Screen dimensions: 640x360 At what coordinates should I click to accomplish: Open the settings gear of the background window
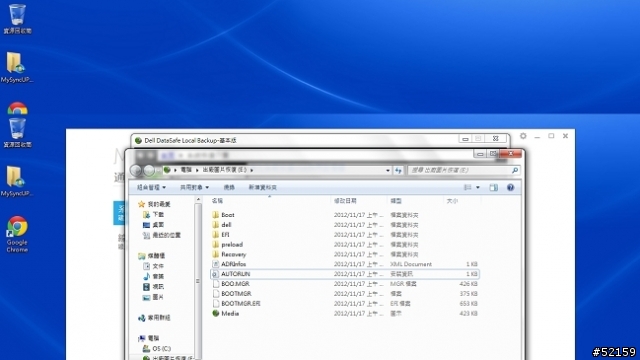point(523,136)
